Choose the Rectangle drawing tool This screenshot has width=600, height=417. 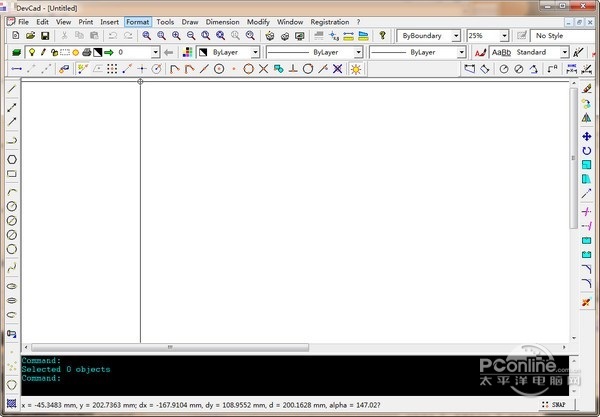(x=12, y=174)
